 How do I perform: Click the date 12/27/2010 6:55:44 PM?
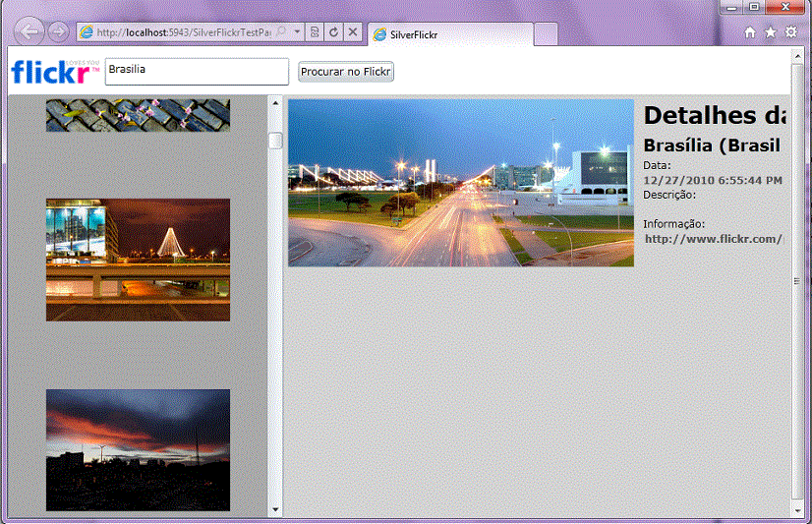click(713, 180)
